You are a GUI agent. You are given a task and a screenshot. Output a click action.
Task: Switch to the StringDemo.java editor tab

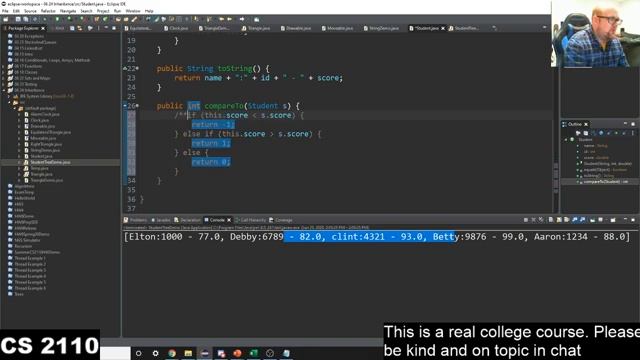pyautogui.click(x=381, y=28)
